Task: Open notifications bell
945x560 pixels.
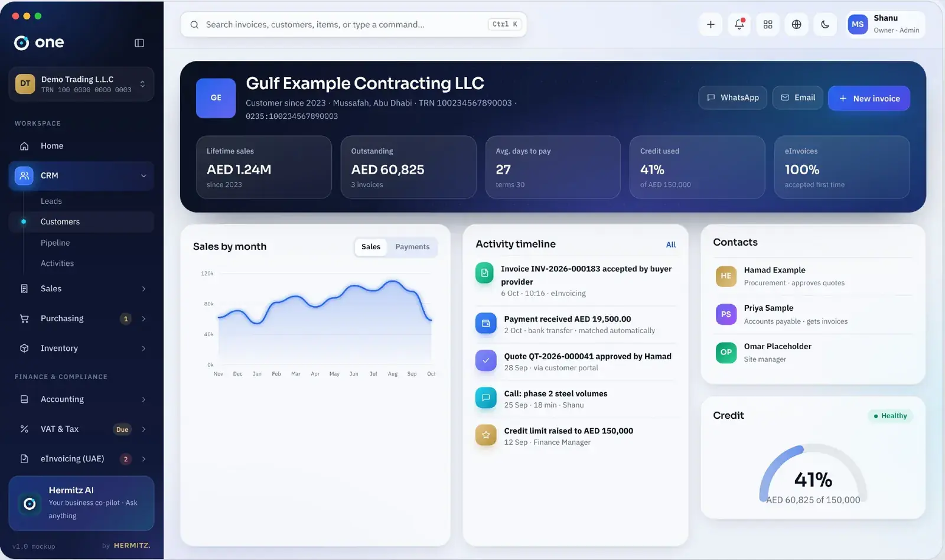Action: coord(739,24)
